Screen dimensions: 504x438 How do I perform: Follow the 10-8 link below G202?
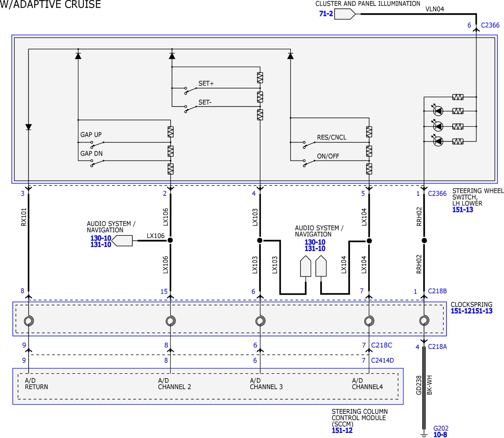click(440, 435)
